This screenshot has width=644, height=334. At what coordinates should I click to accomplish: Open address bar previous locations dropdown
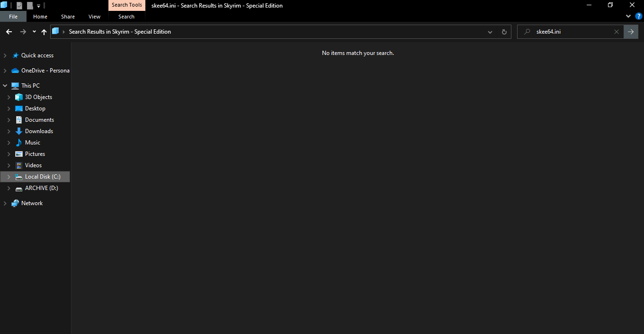[x=490, y=32]
